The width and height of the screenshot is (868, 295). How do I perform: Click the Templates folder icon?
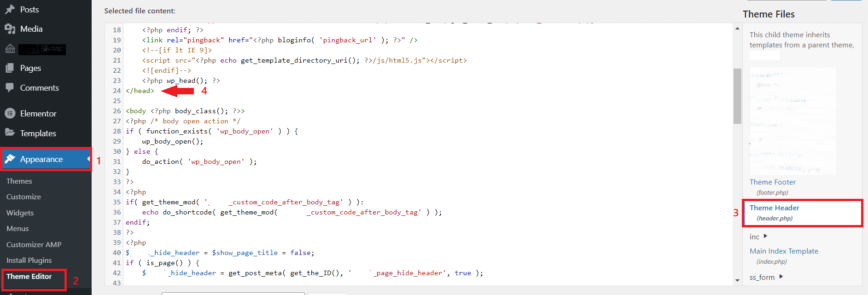point(10,133)
